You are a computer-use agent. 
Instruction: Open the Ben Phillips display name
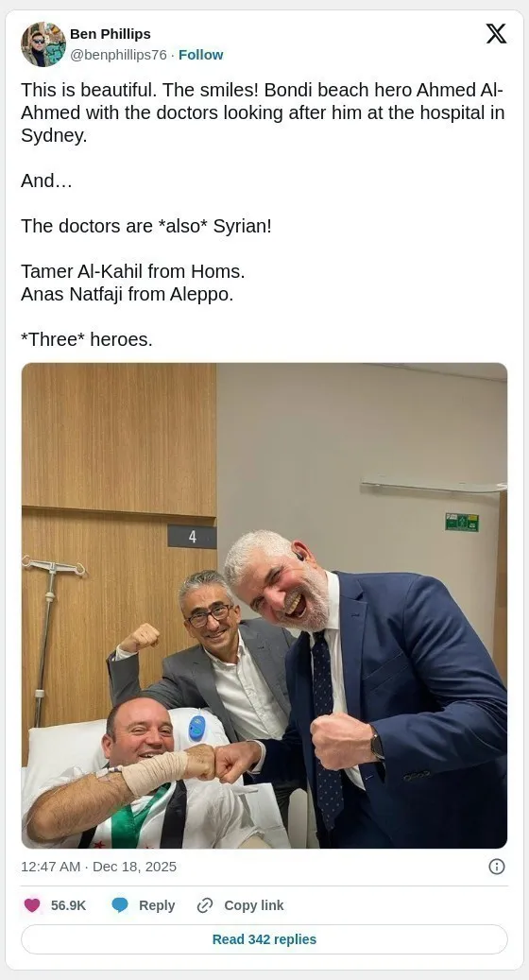pyautogui.click(x=110, y=34)
